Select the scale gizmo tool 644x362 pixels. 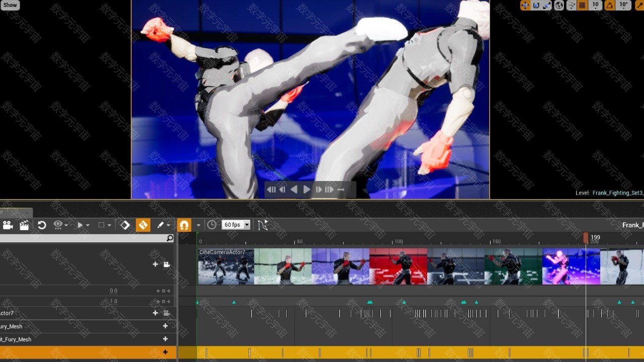coord(546,5)
